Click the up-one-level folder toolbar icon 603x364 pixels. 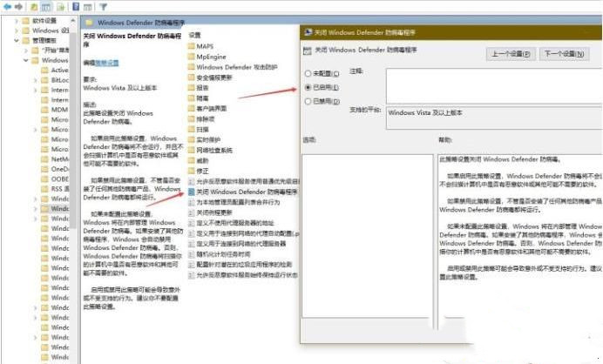click(34, 7)
